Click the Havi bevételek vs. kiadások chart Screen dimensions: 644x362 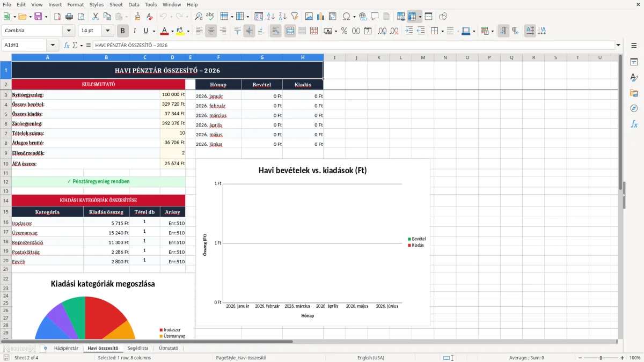(313, 242)
